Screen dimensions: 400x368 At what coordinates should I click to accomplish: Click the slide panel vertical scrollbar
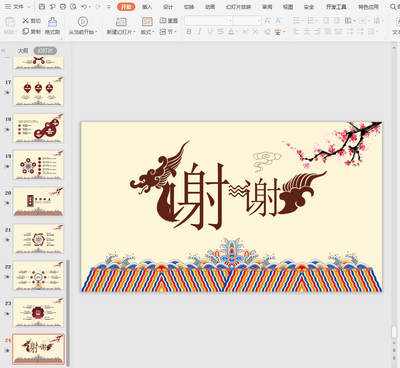[x=68, y=313]
